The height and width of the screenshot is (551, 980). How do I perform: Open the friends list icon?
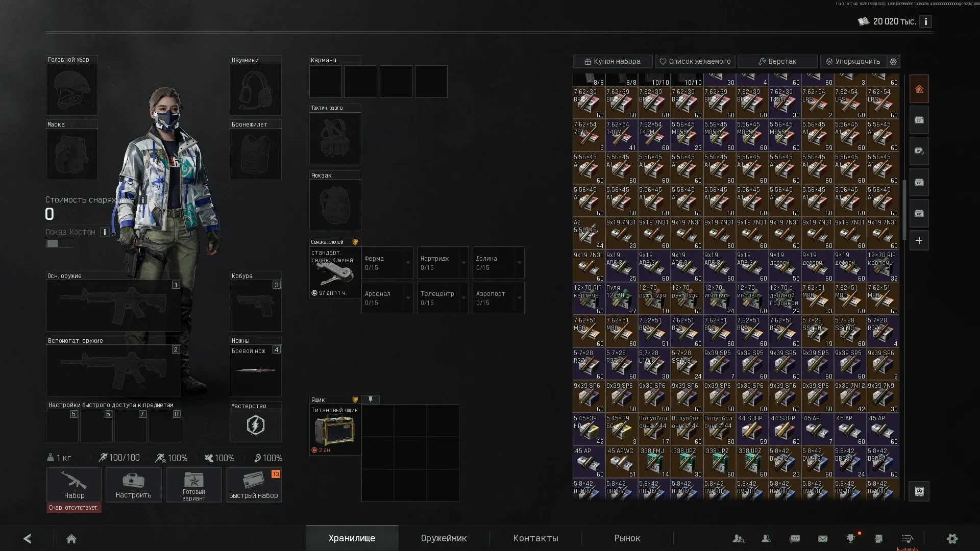766,538
